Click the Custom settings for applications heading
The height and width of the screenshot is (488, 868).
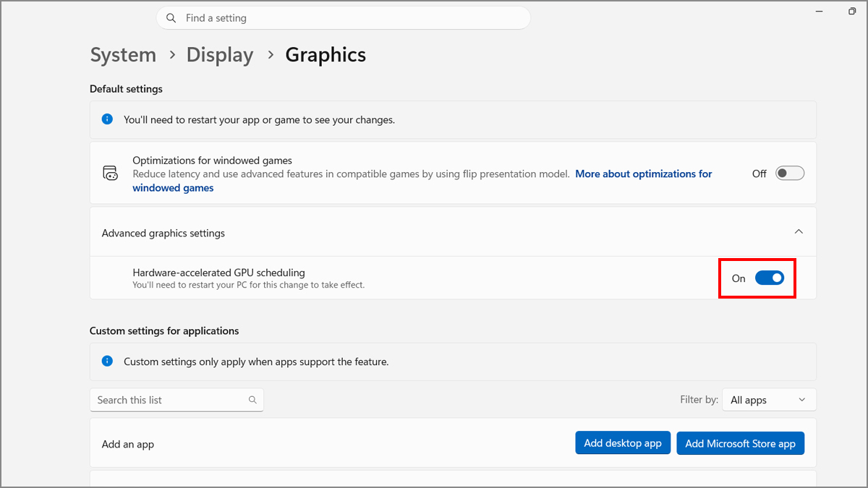point(164,330)
